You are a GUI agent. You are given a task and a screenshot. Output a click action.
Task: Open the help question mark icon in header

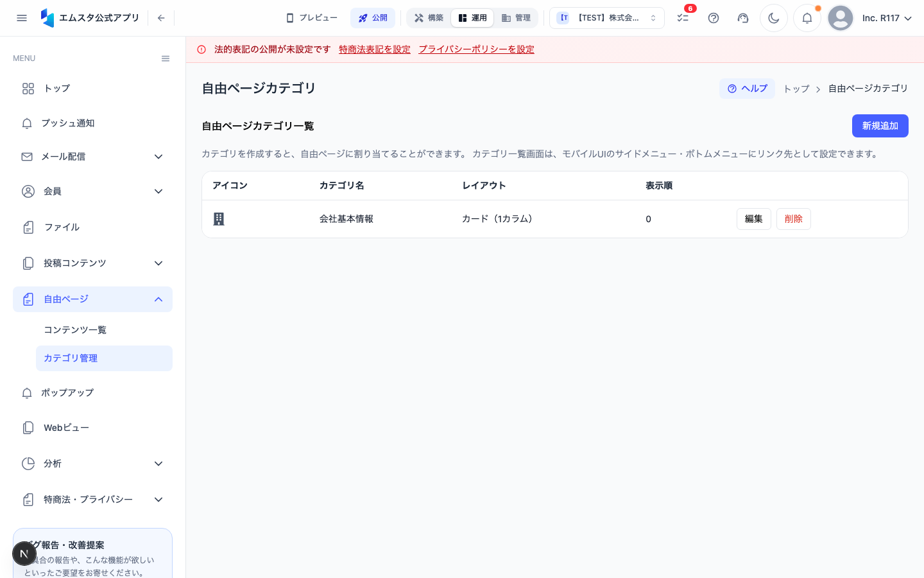pyautogui.click(x=714, y=18)
